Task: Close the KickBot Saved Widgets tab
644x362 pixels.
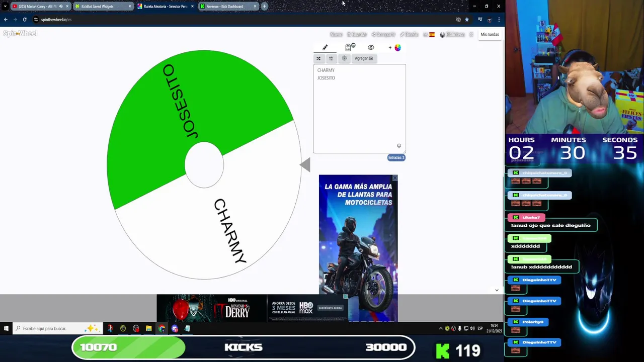Action: 130,7
